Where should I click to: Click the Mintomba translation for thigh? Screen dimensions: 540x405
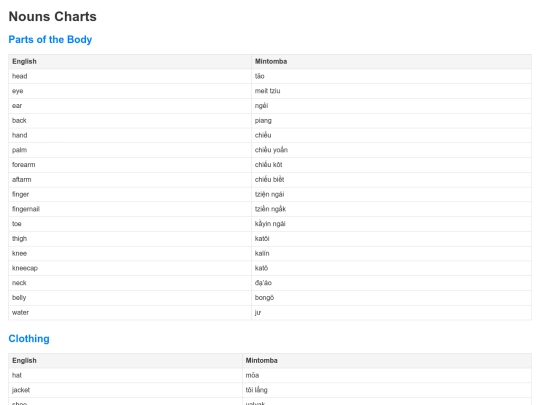262,239
